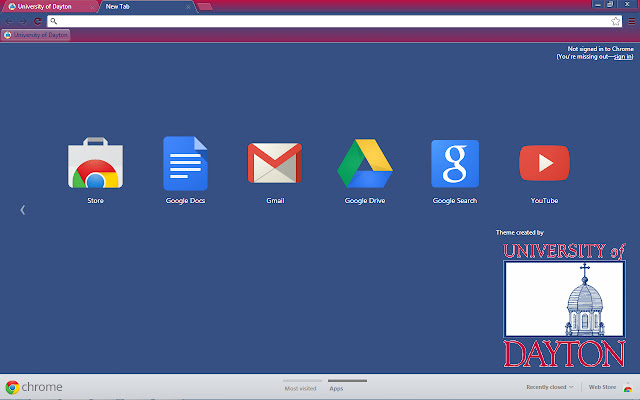This screenshot has width=640, height=400.
Task: Bookmark this page using the star icon
Action: click(616, 21)
